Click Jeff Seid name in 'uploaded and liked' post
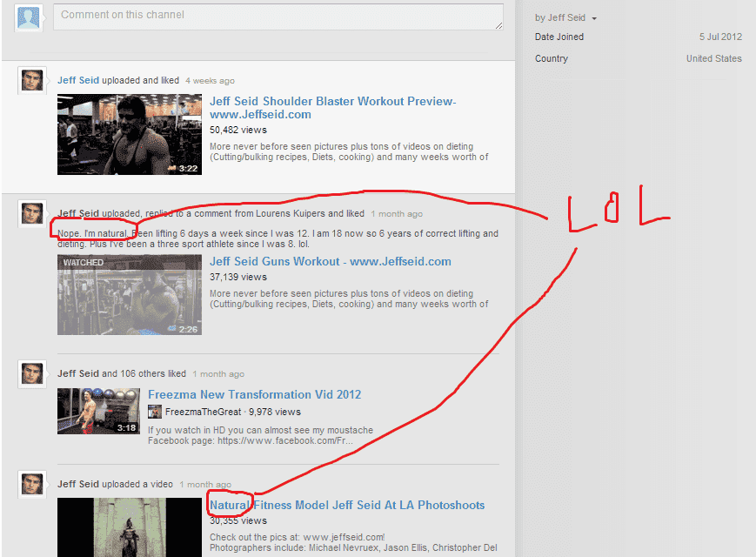756x557 pixels. point(78,80)
